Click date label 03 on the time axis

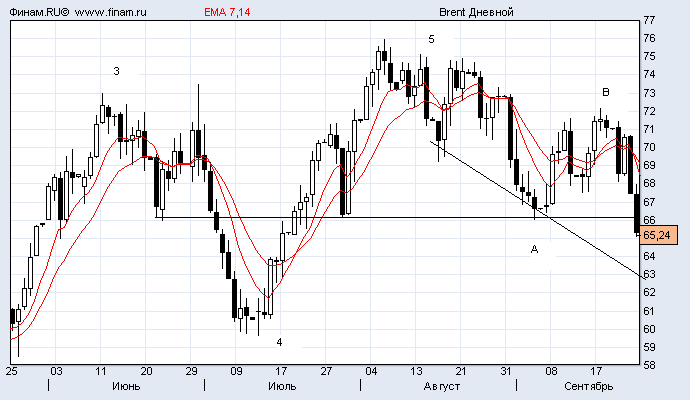coord(56,371)
